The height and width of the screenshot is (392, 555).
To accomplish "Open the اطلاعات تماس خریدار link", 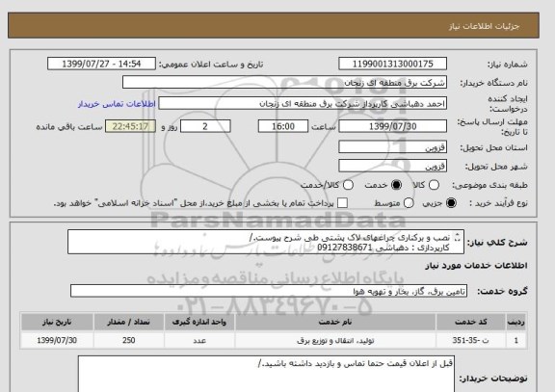I will pyautogui.click(x=117, y=104).
